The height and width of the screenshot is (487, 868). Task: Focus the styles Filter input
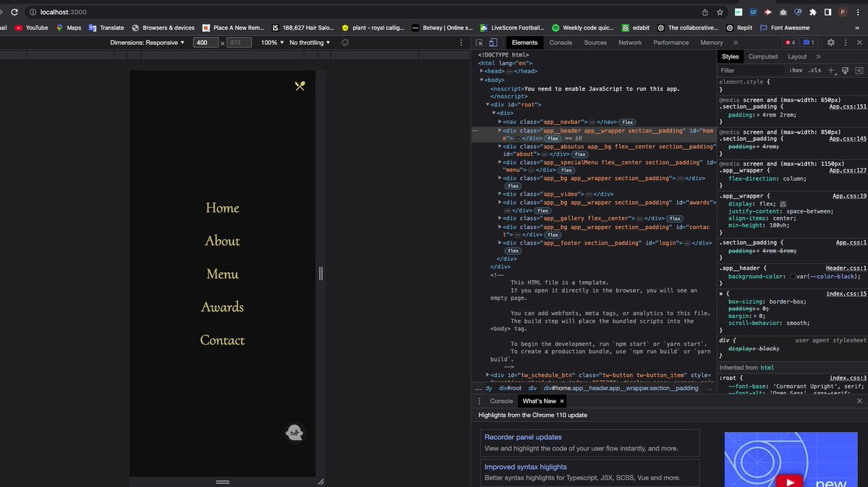click(x=751, y=70)
